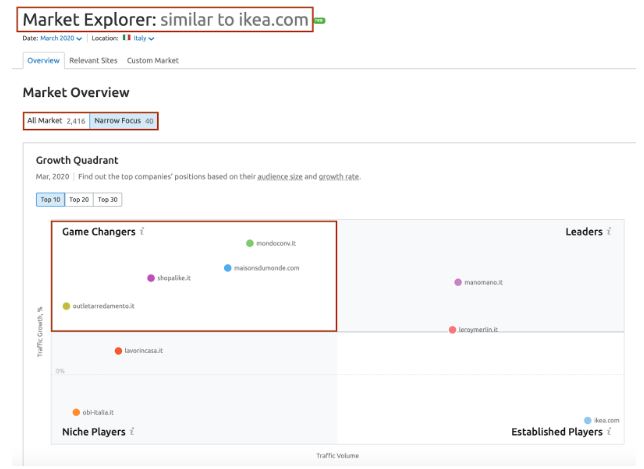
Task: Open the Custom Market tab
Action: [x=153, y=60]
